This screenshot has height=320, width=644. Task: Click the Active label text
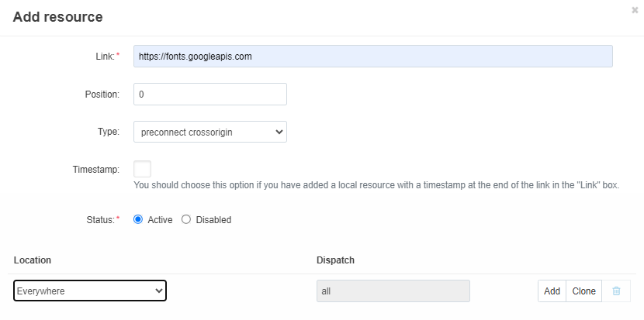[x=160, y=220]
